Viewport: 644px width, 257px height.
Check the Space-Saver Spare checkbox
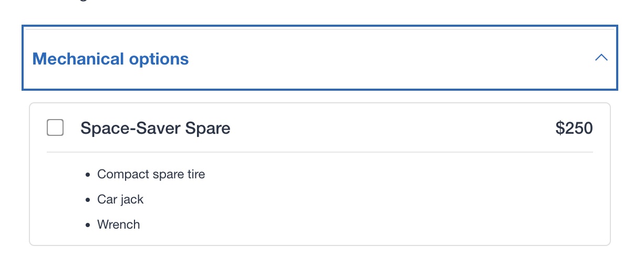[x=55, y=127]
